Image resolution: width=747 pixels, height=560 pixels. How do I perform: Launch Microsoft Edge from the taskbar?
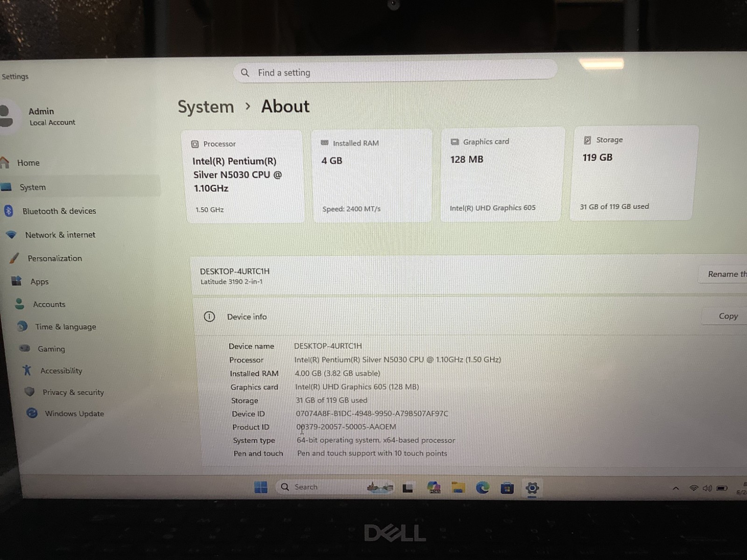point(483,488)
